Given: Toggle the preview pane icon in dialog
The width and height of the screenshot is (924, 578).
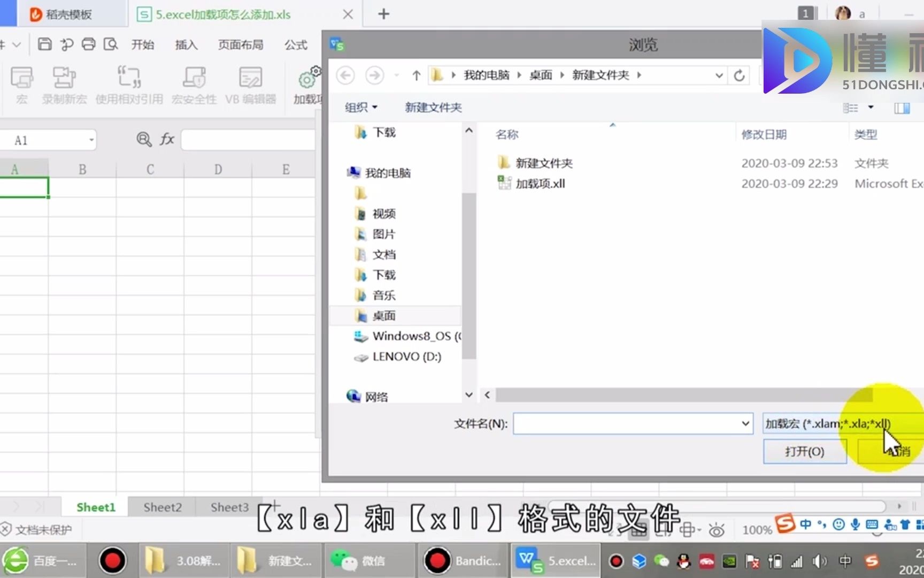Looking at the screenshot, I should [x=902, y=108].
